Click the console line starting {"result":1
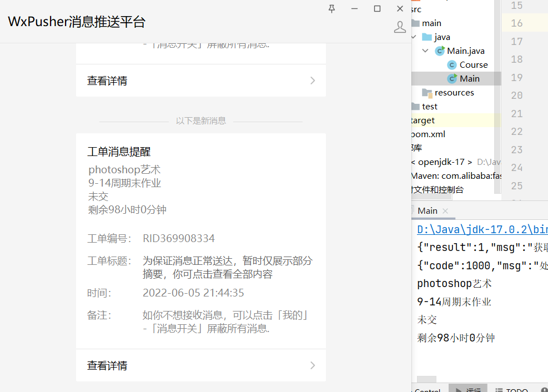Image resolution: width=548 pixels, height=392 pixels. coord(482,247)
